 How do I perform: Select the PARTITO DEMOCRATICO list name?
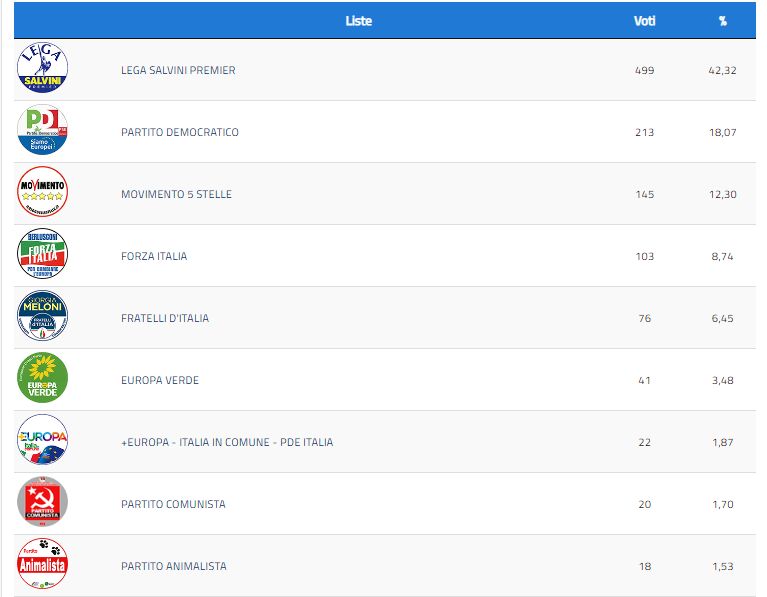(180, 132)
